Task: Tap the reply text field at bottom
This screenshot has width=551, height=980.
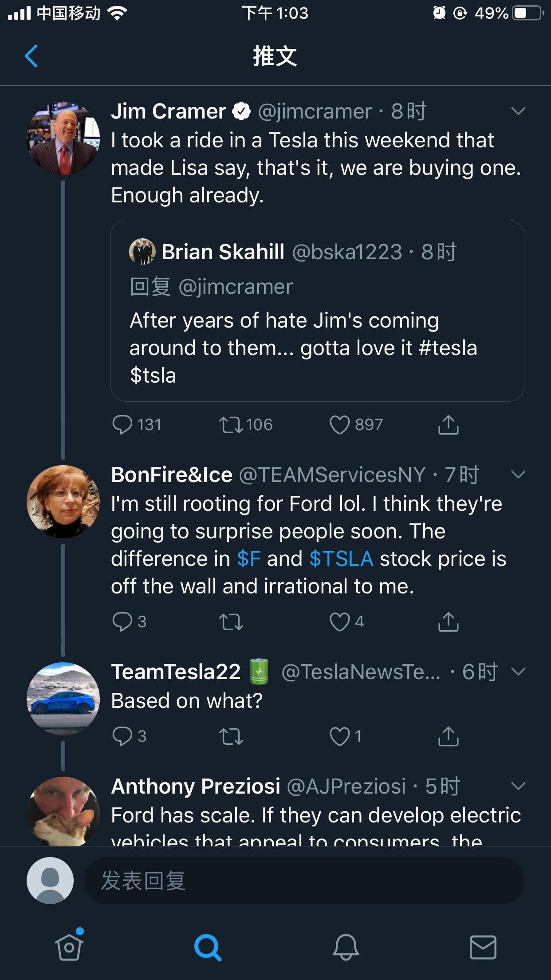Action: [304, 881]
